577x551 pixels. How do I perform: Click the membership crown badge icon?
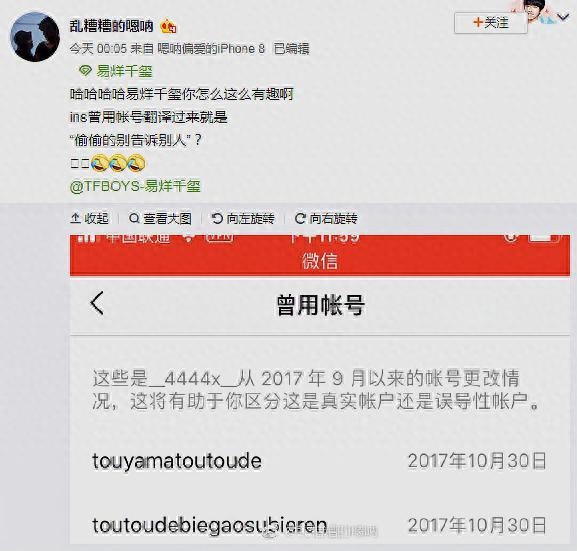click(x=168, y=27)
